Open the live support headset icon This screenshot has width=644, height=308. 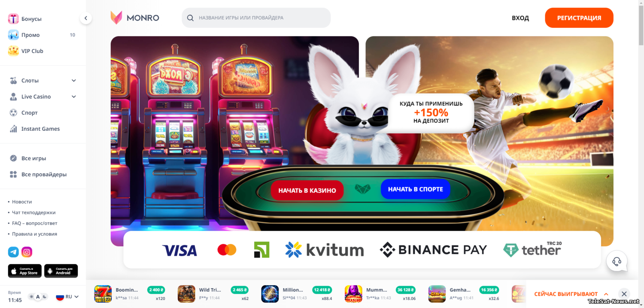click(x=617, y=261)
